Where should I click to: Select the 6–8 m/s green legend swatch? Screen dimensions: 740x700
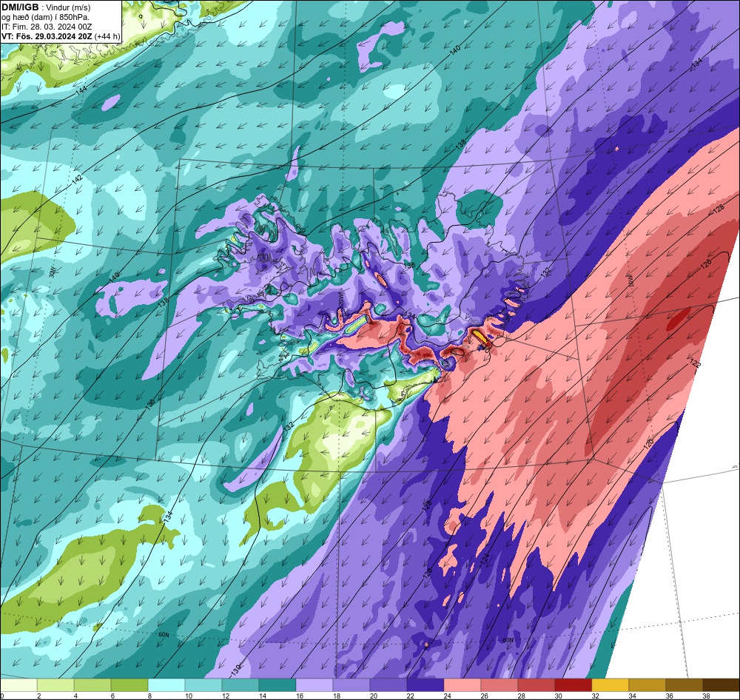point(129,685)
